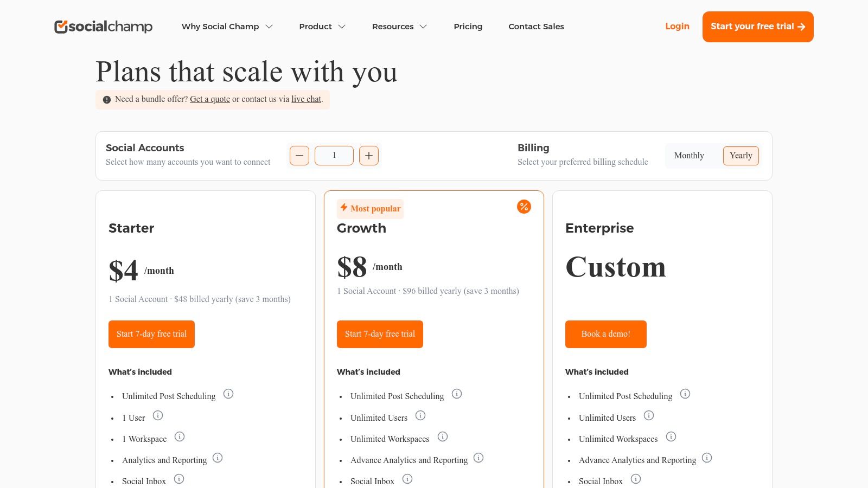Viewport: 868px width, 488px height.
Task: Follow the Get a quote link
Action: click(x=210, y=99)
